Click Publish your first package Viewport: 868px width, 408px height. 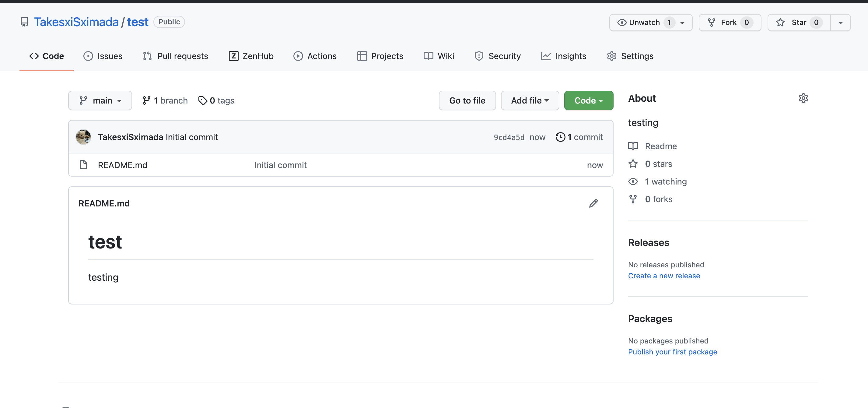[x=673, y=352]
